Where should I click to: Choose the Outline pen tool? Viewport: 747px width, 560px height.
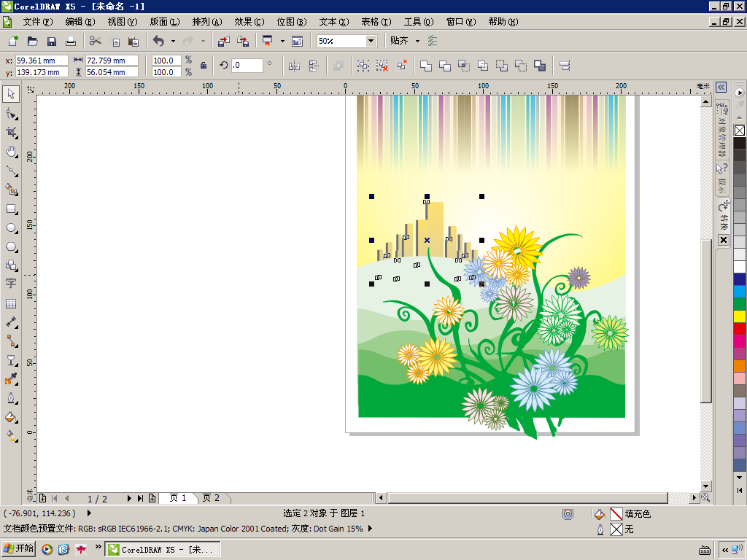[x=11, y=398]
